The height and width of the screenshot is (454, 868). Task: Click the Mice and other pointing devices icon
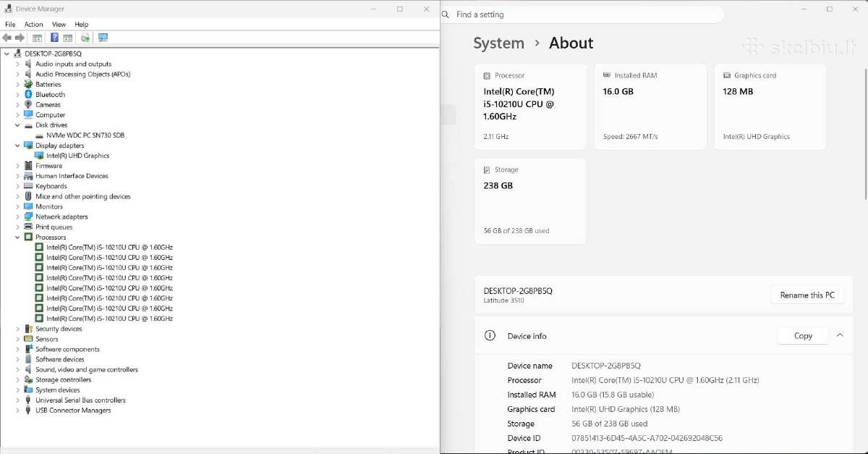tap(28, 196)
